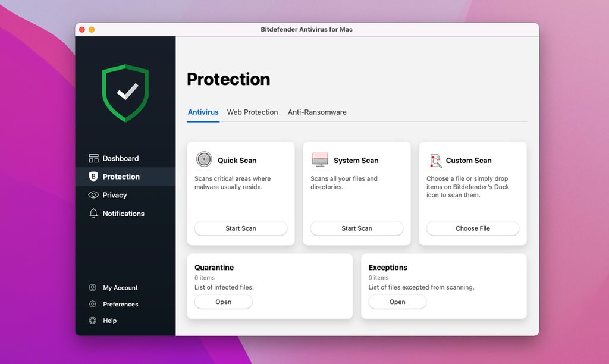This screenshot has height=364, width=609.
Task: Click the Custom Scan file icon
Action: click(435, 160)
